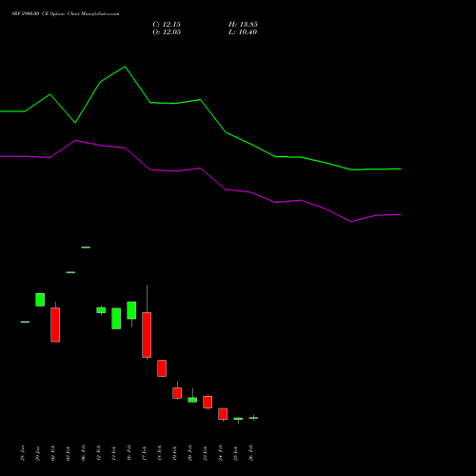Click the purple line's right end point
Viewport: 476px width, 476px height.
point(401,215)
